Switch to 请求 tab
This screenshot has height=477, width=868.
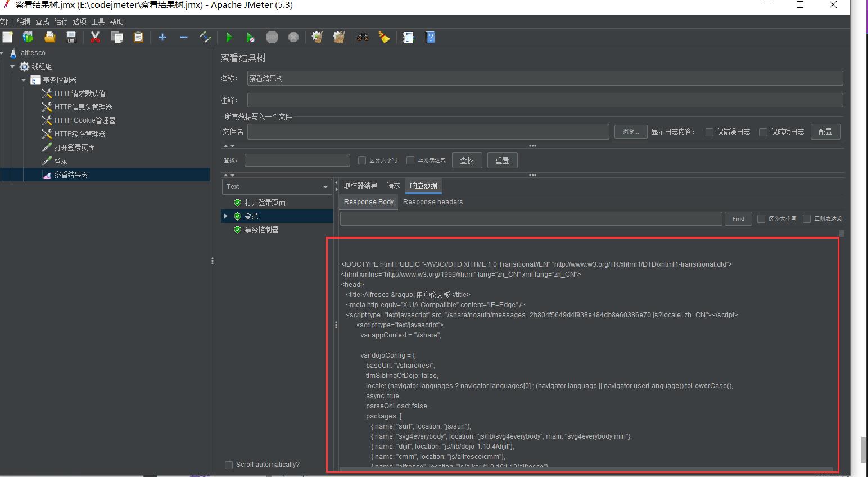394,186
